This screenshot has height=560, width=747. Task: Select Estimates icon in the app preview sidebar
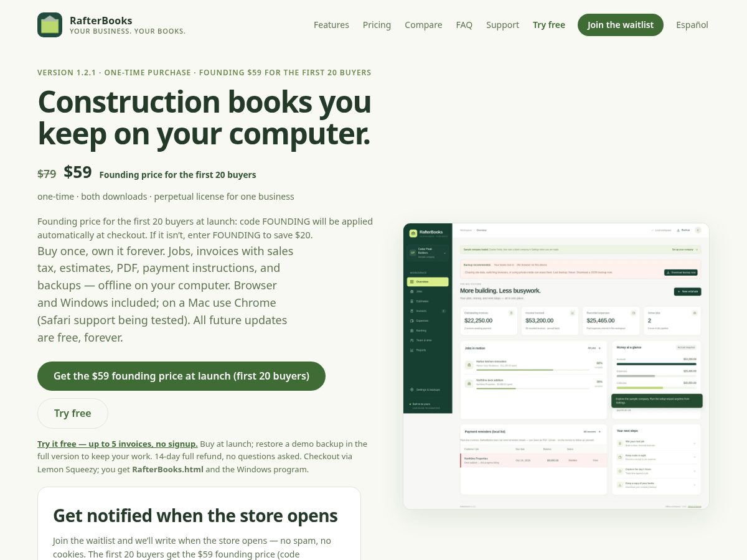pos(412,301)
